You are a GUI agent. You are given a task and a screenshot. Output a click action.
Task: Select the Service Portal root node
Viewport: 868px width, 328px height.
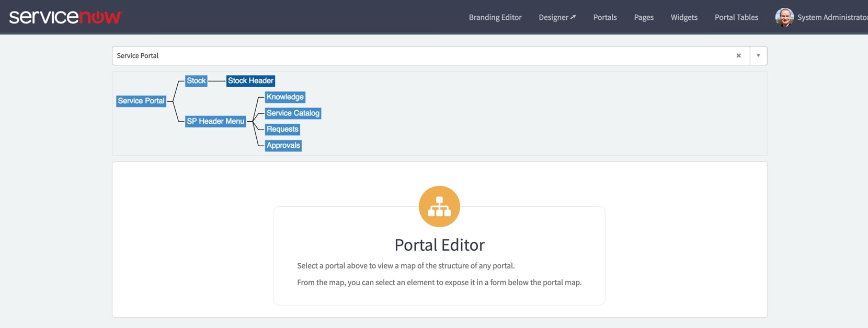coord(141,101)
